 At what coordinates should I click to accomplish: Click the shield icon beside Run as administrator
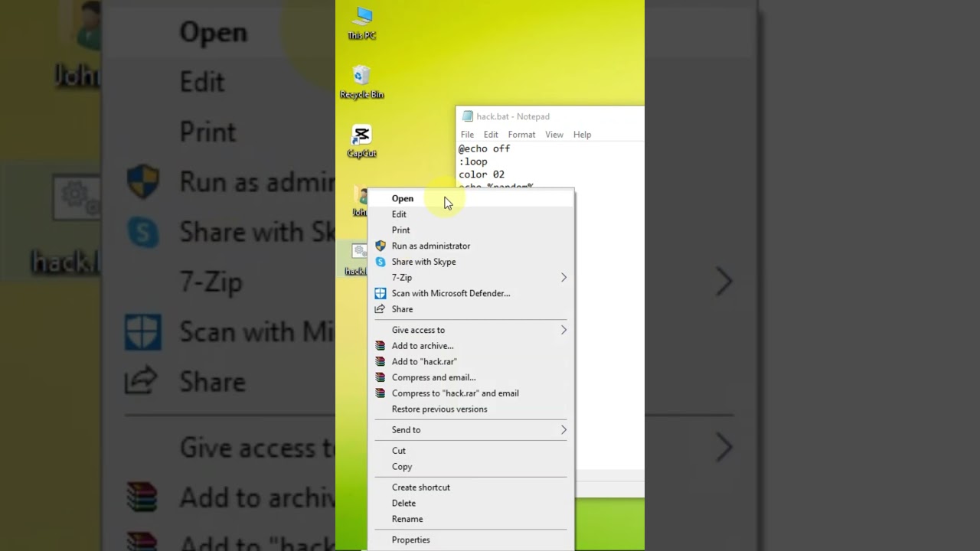tap(381, 246)
